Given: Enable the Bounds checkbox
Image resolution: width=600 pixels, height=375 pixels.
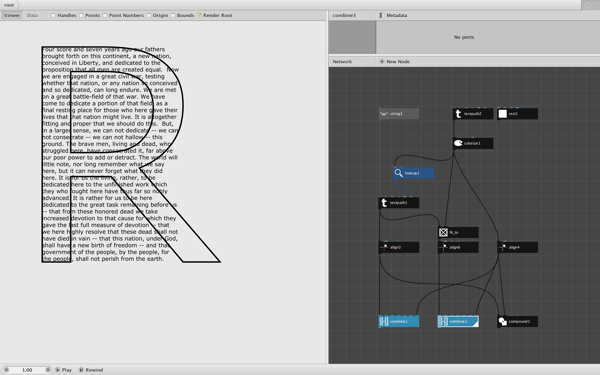Looking at the screenshot, I should click(x=173, y=15).
